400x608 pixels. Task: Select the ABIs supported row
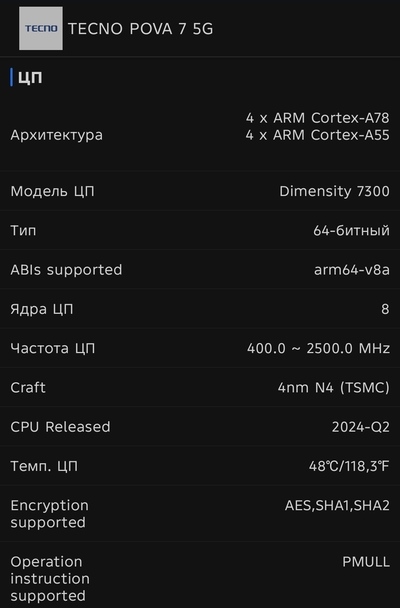[200, 269]
